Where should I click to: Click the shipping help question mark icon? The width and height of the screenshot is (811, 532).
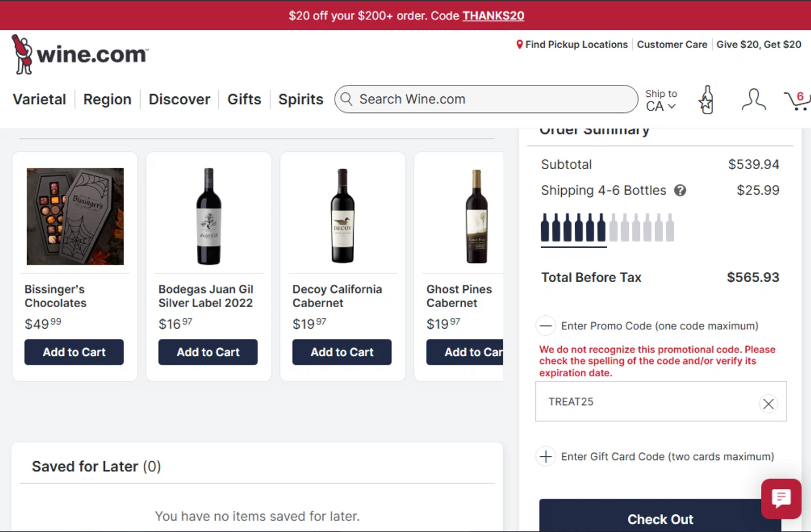click(680, 190)
